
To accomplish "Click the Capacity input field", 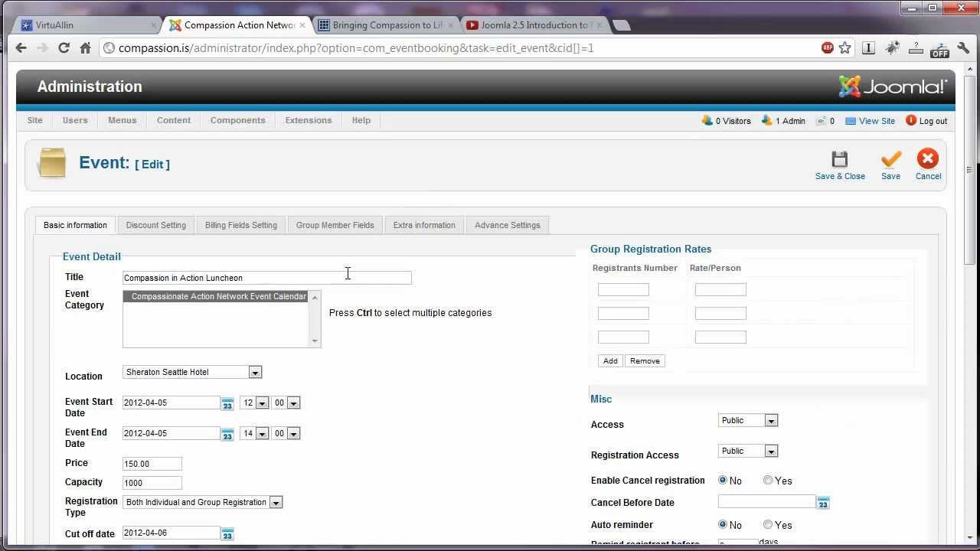I will click(152, 483).
